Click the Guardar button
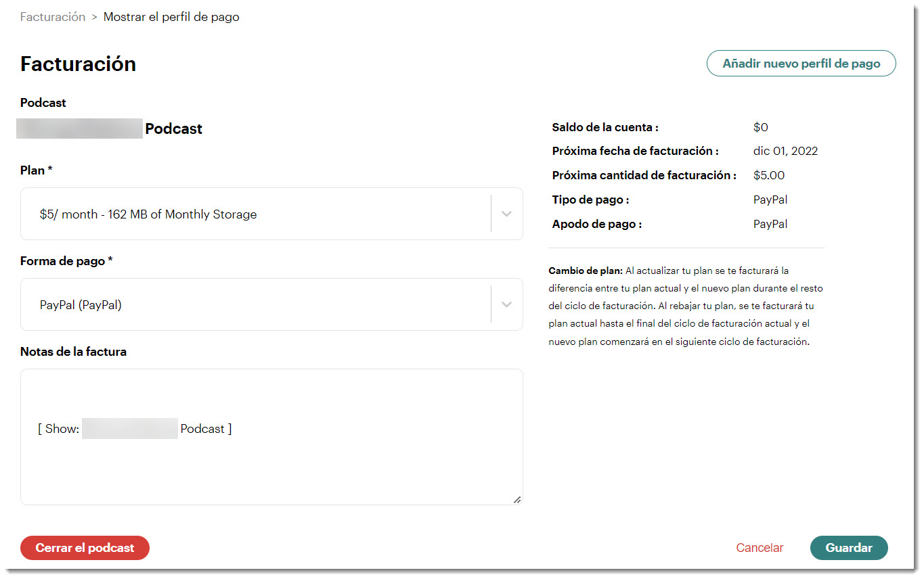The image size is (924, 579). [x=849, y=548]
